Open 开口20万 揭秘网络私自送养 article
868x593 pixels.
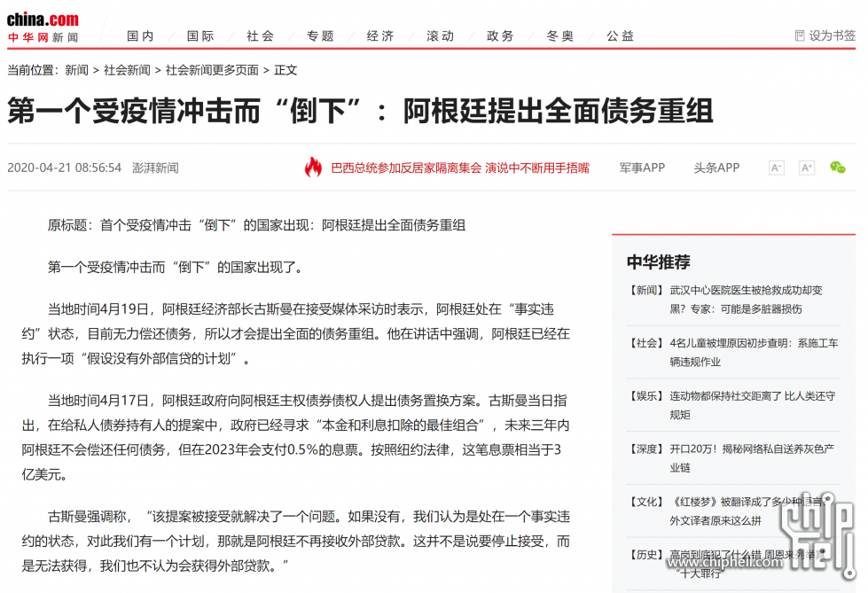click(x=752, y=458)
